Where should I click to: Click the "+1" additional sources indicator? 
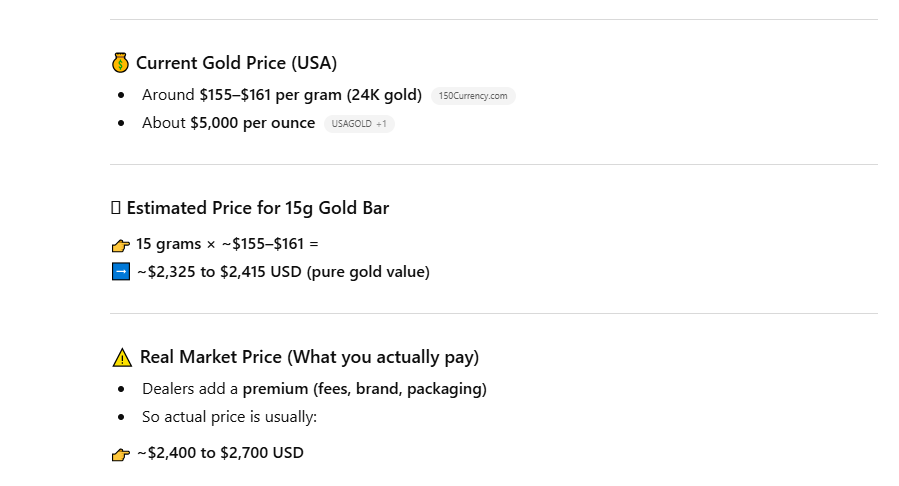pyautogui.click(x=382, y=124)
